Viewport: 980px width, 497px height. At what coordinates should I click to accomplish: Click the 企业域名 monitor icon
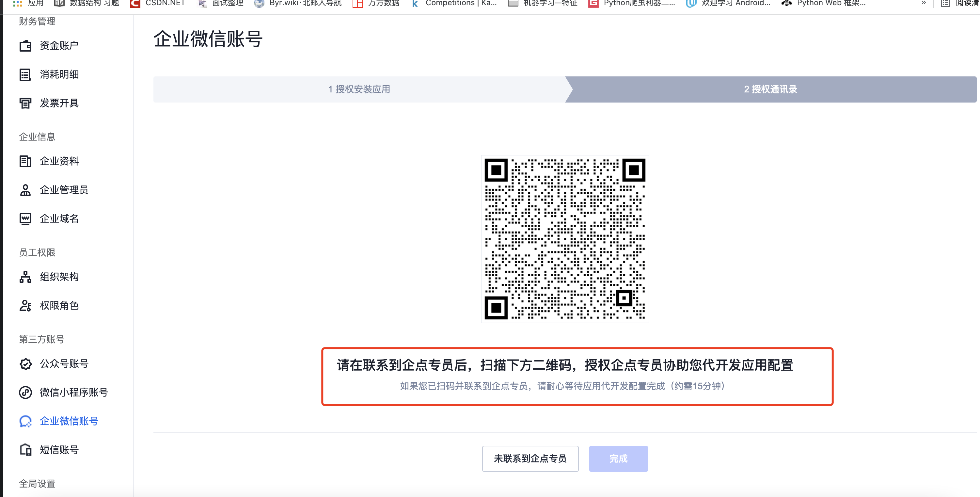[25, 219]
